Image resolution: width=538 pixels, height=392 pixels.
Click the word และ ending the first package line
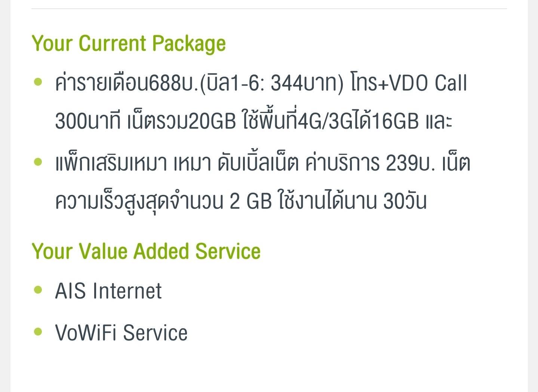pyautogui.click(x=439, y=121)
